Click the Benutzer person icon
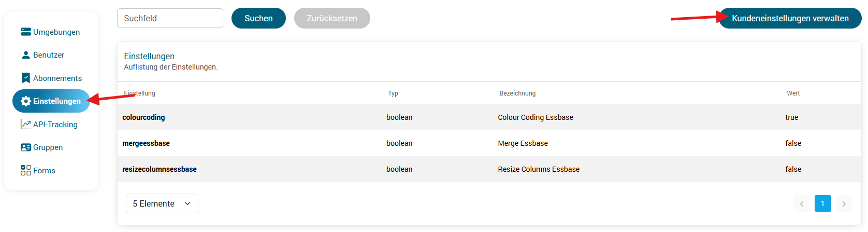The width and height of the screenshot is (868, 232). click(x=26, y=55)
